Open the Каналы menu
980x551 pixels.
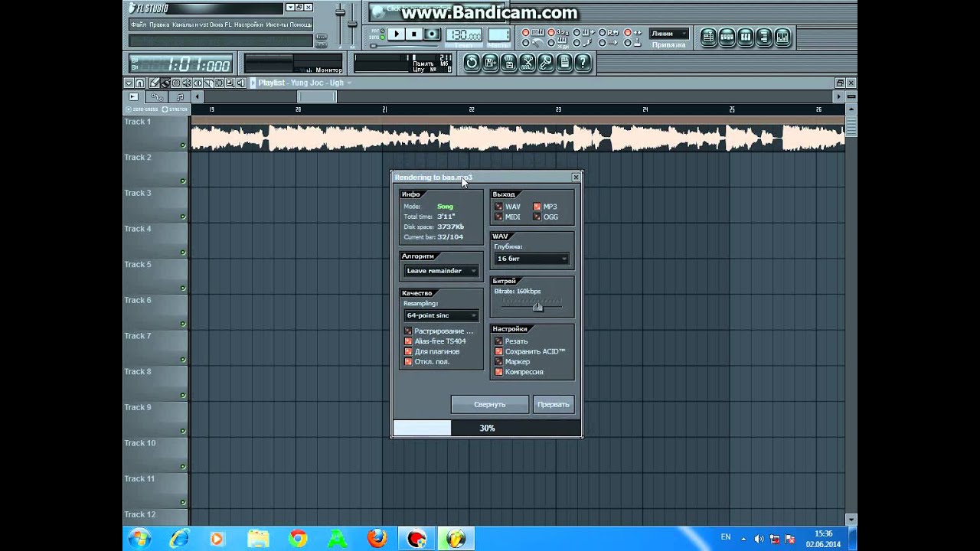183,24
